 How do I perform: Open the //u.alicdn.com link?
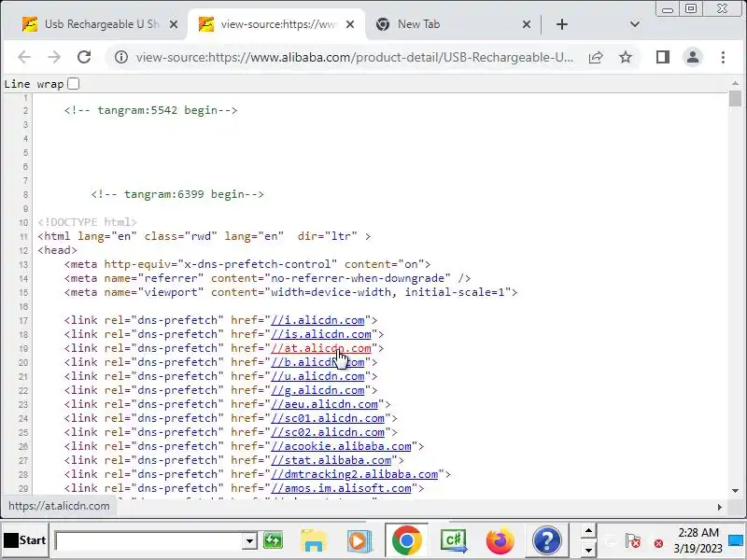(317, 376)
